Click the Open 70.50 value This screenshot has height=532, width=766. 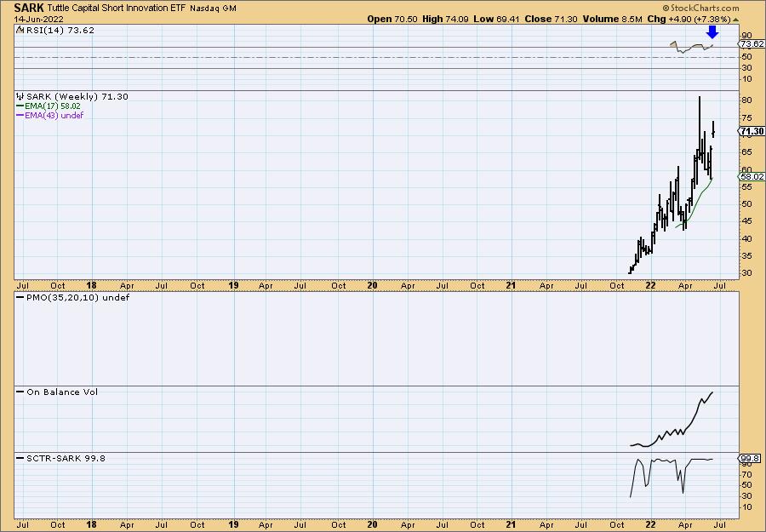[x=392, y=19]
